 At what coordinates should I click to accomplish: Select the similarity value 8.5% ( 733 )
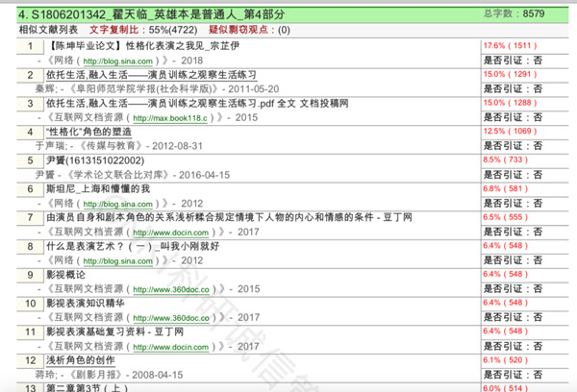point(506,159)
